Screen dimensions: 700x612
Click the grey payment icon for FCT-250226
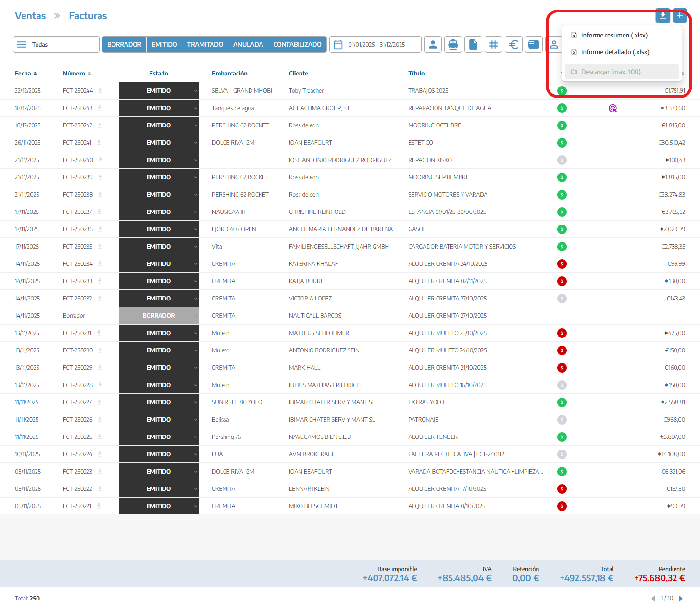(x=562, y=420)
